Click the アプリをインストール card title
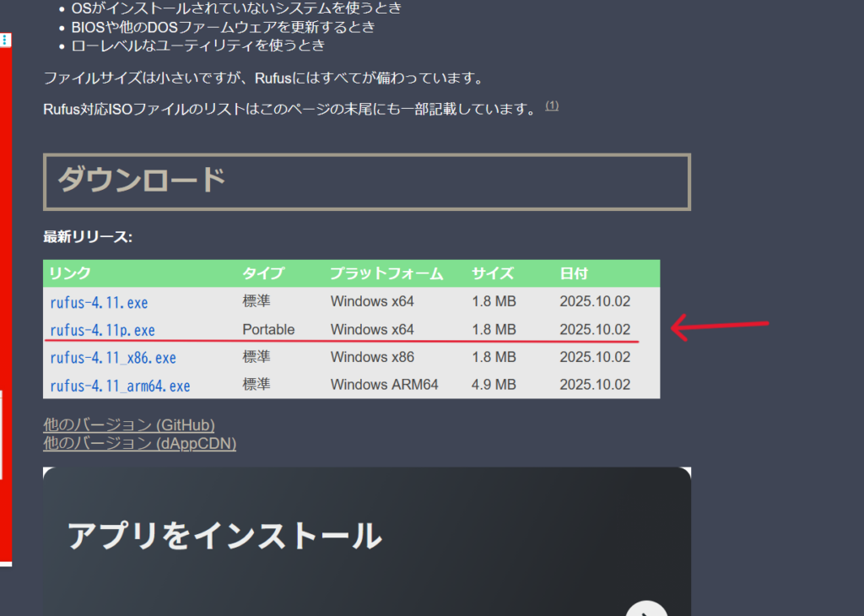 (224, 536)
